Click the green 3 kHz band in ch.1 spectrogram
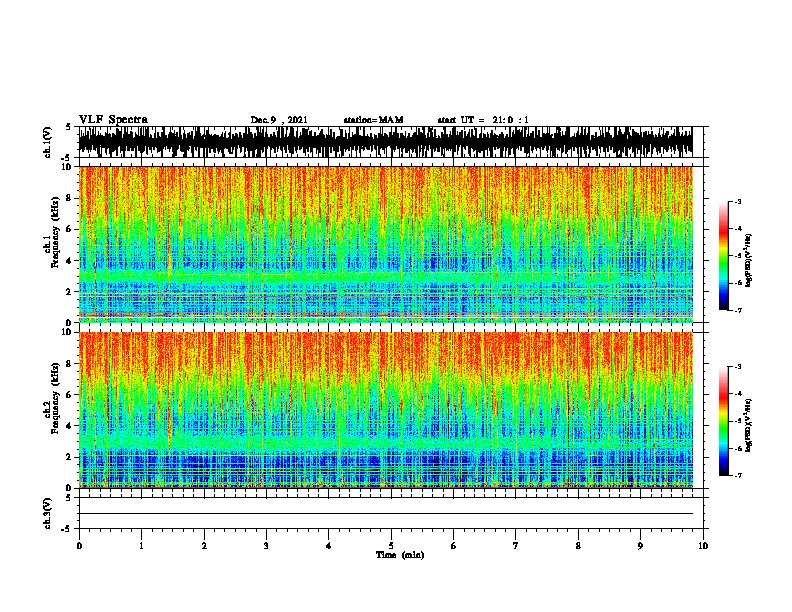 (385, 277)
